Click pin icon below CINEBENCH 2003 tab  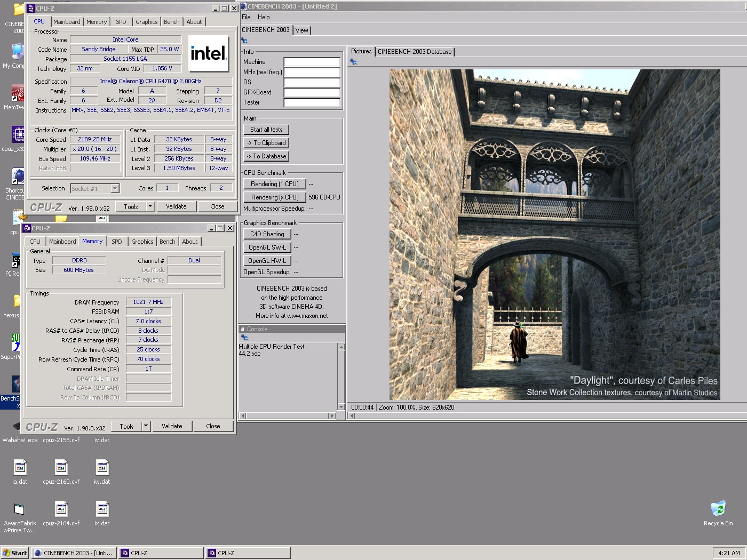244,41
